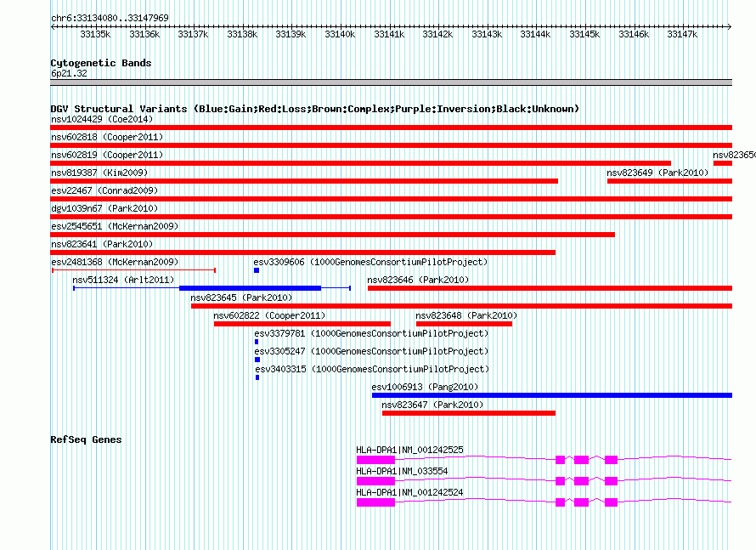Open the HLA-DPA1|NM_033554 gene label
Screen dimensions: 756x550
coord(402,471)
